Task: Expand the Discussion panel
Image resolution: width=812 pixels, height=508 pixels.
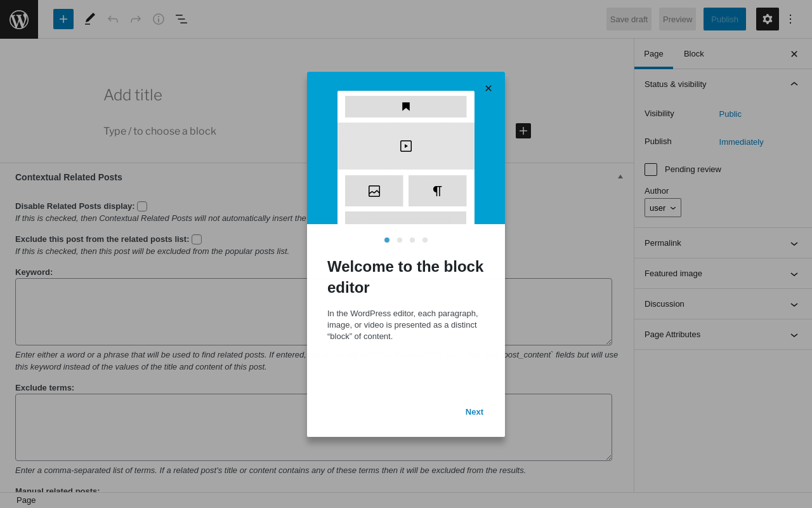Action: point(723,304)
